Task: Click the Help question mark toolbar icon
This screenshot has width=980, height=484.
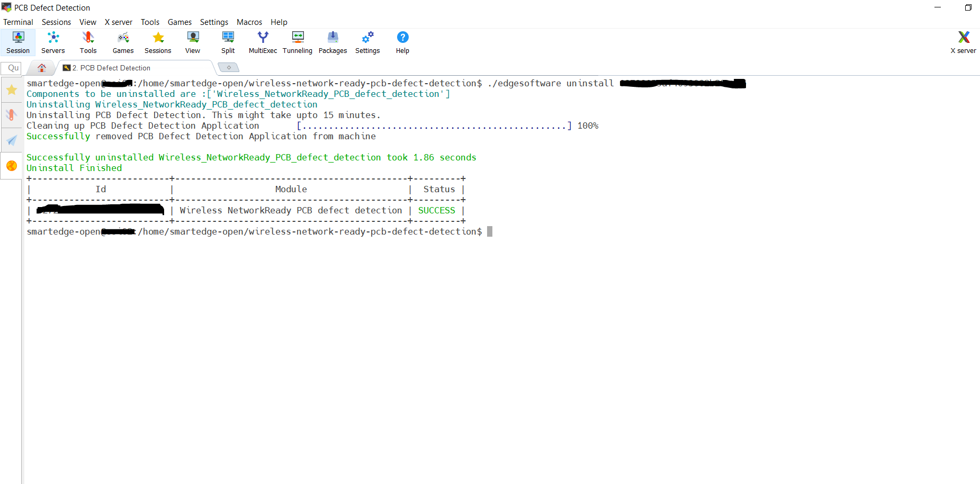Action: point(402,42)
